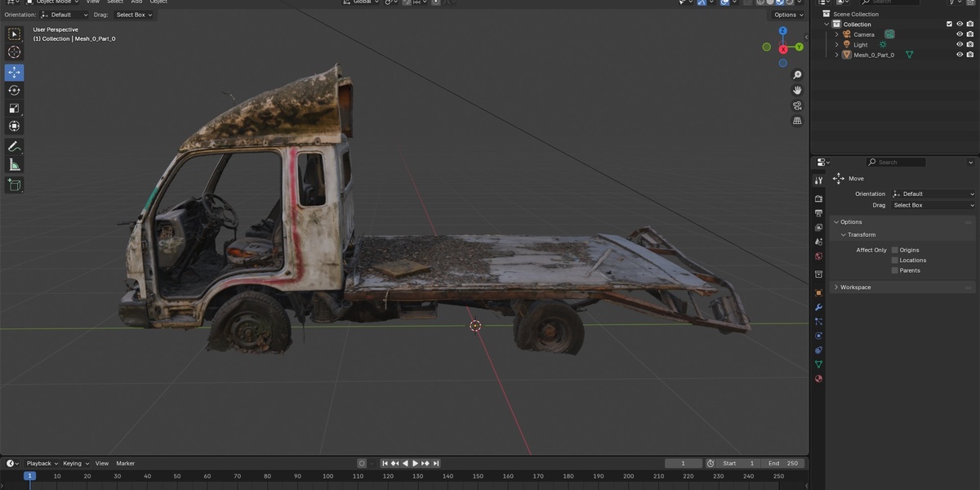
Task: Open the Marker menu
Action: pos(125,463)
